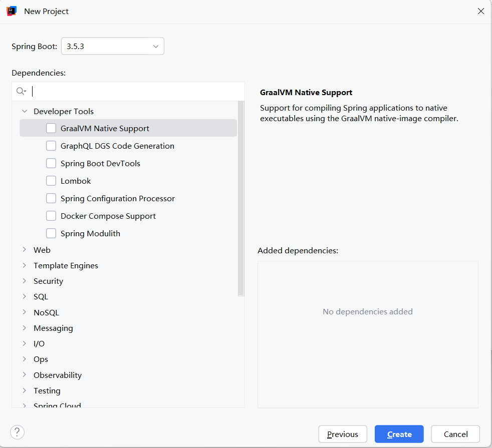This screenshot has height=448, width=492.
Task: Select the Messaging label
Action: [53, 328]
